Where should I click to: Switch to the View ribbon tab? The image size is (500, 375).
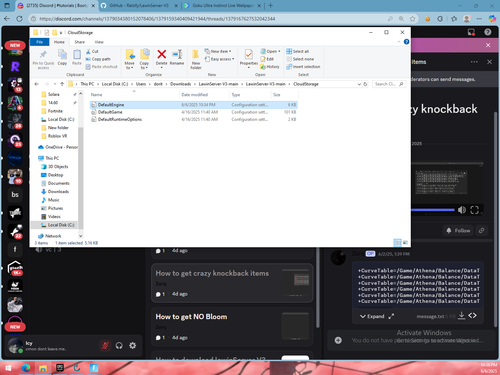point(99,42)
